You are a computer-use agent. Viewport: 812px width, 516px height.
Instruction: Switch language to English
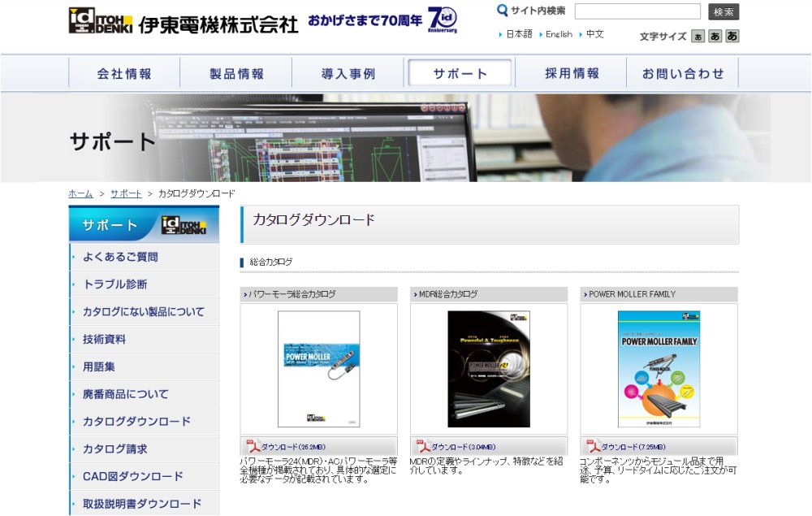coord(559,34)
